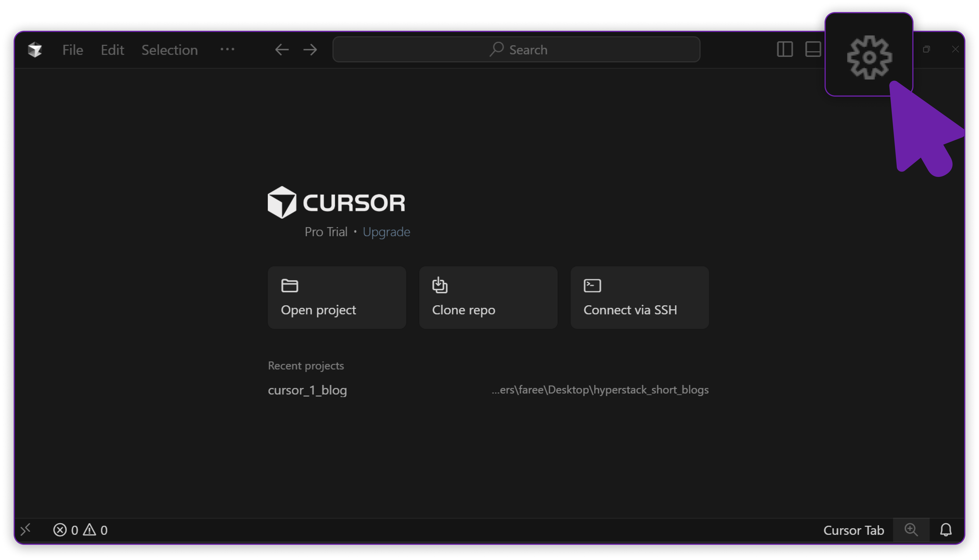Click the remote connection icon in status bar
Viewport: 979px width, 560px height.
(x=26, y=530)
